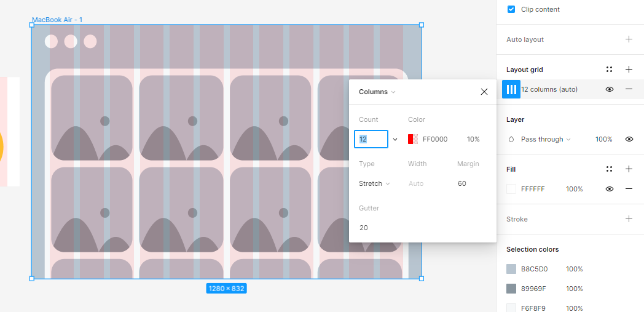Select the first image placeholder in top row

pos(92,118)
